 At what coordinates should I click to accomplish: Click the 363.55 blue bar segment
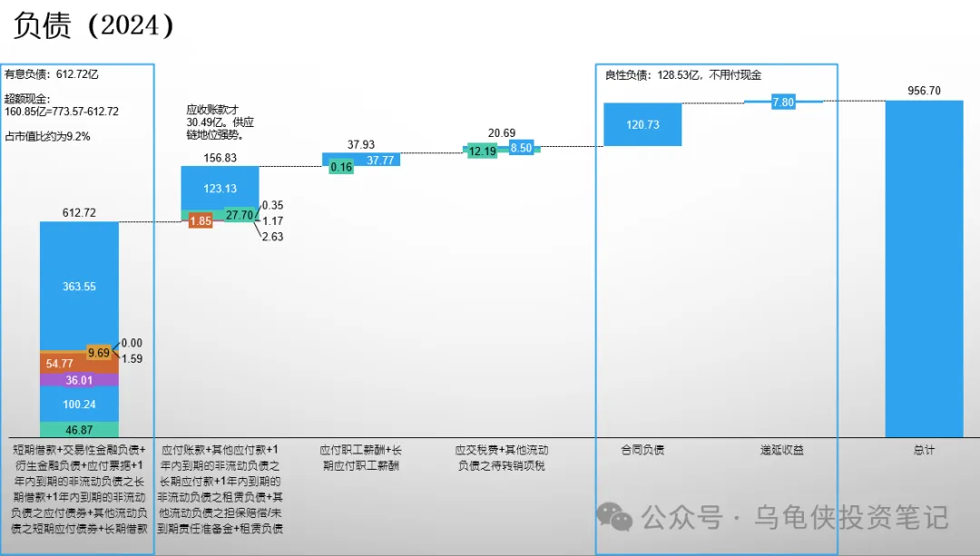pos(79,286)
